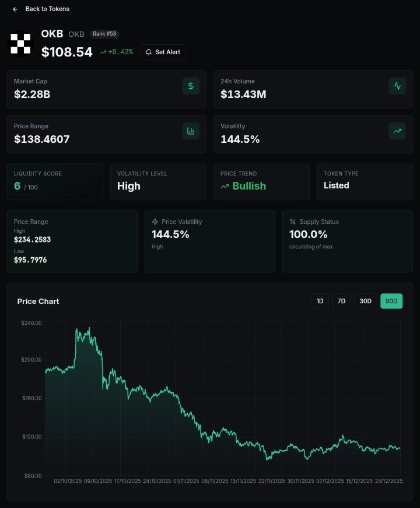420x508 pixels.
Task: Click the 100.0% supply status value
Action: pyautogui.click(x=308, y=234)
